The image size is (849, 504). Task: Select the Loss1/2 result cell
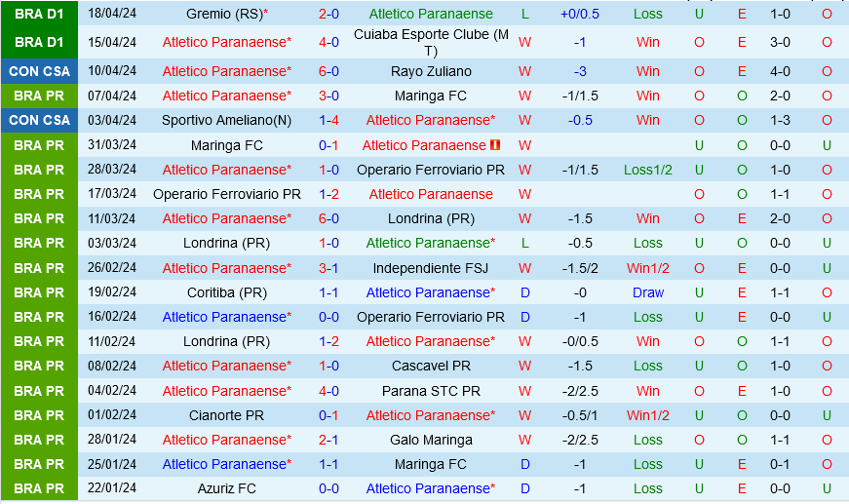click(648, 170)
